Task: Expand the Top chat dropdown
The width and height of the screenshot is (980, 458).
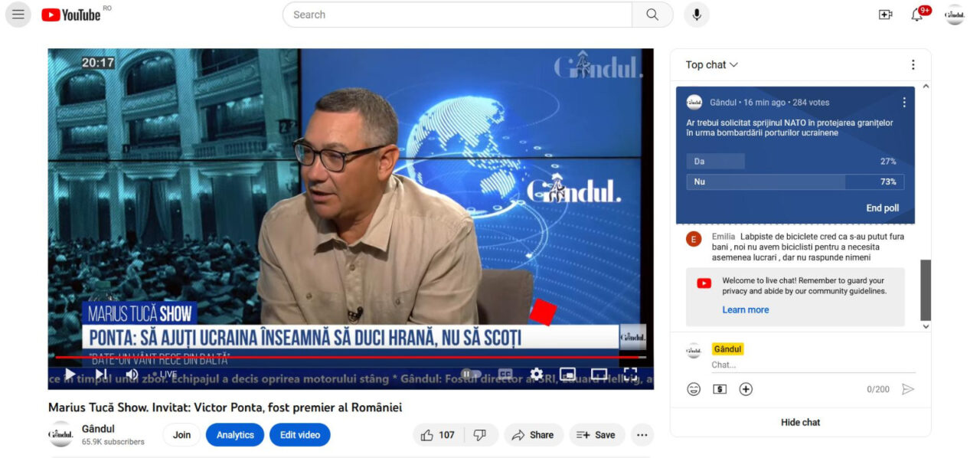Action: pyautogui.click(x=711, y=65)
